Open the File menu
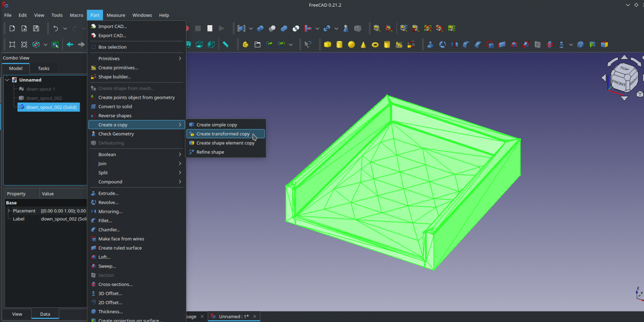Image resolution: width=644 pixels, height=322 pixels. coord(8,15)
